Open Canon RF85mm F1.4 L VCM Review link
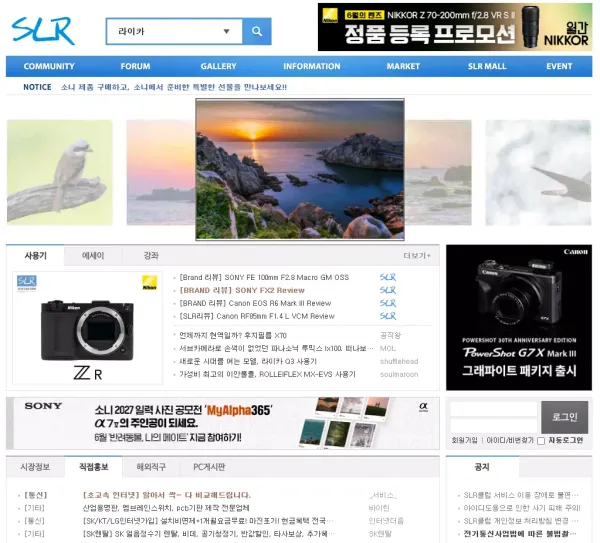The height and width of the screenshot is (543, 600). pyautogui.click(x=257, y=316)
